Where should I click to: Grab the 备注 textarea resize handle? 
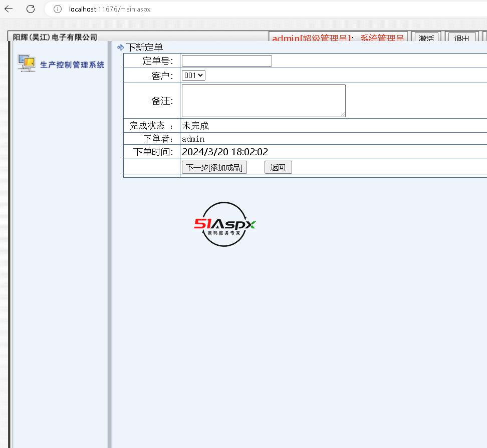[x=343, y=115]
